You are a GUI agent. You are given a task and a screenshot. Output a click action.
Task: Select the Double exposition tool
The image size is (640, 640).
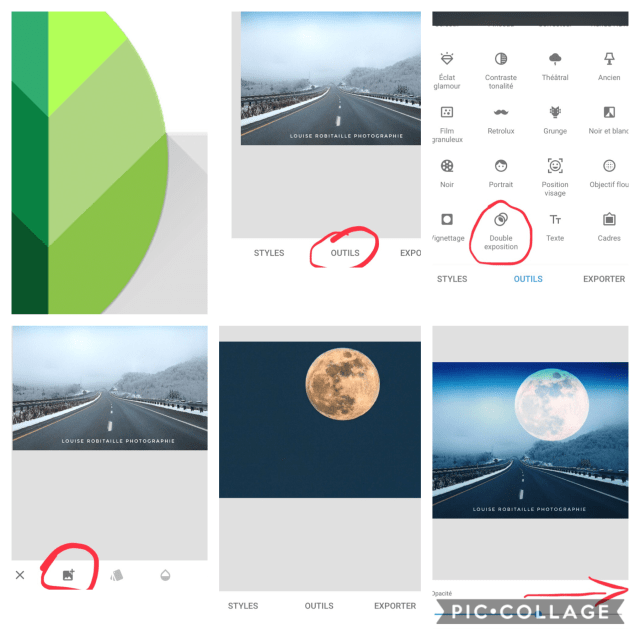click(501, 231)
